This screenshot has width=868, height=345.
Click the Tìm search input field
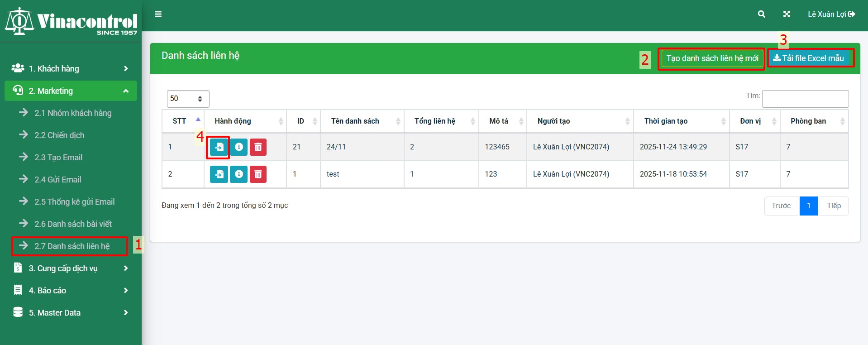pos(805,99)
